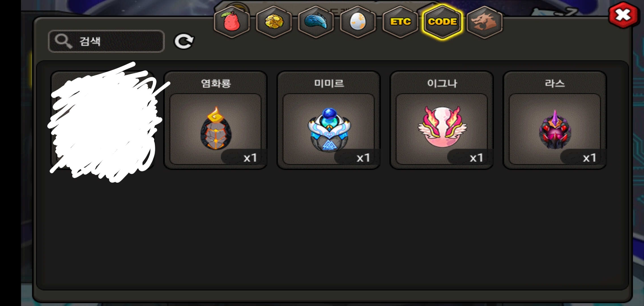644x306 pixels.
Task: Select the 라스 purple horned egg
Action: [555, 129]
